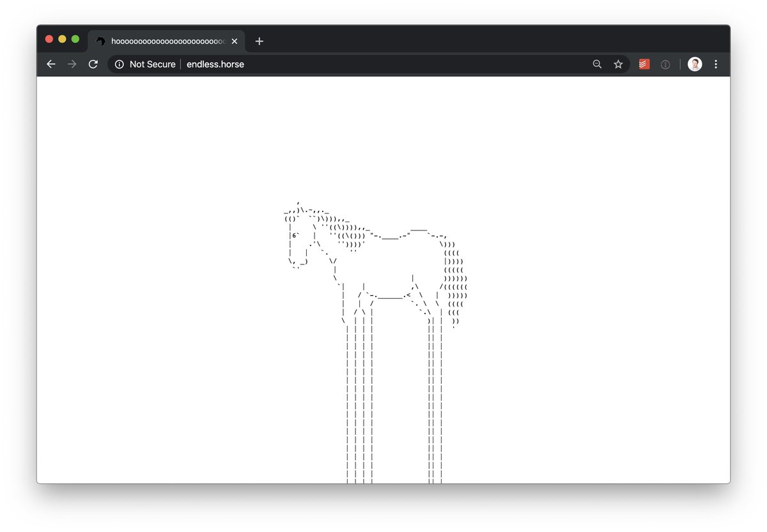767x532 pixels.
Task: Open the Chrome profile avatar
Action: click(695, 65)
